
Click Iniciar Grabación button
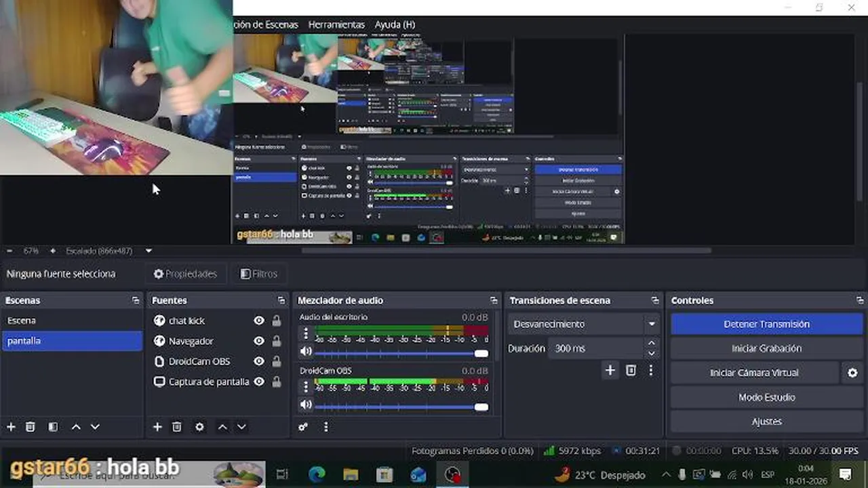pos(766,348)
